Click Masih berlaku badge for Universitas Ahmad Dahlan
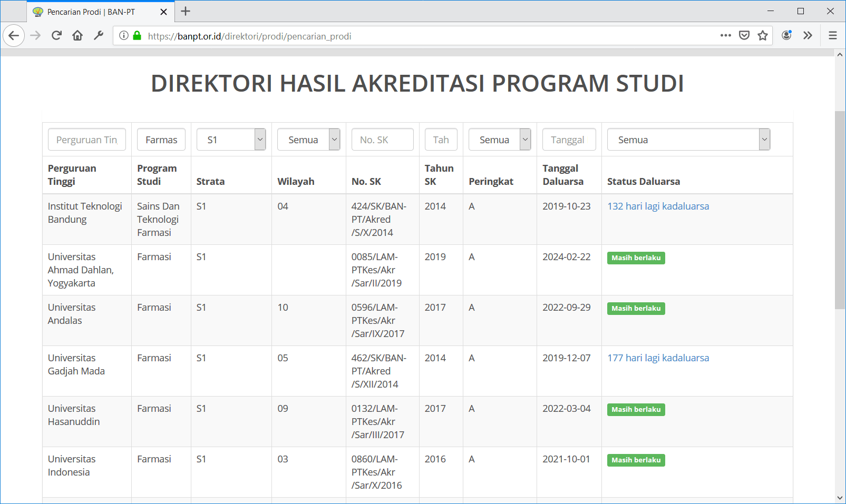Viewport: 846px width, 504px height. (636, 258)
